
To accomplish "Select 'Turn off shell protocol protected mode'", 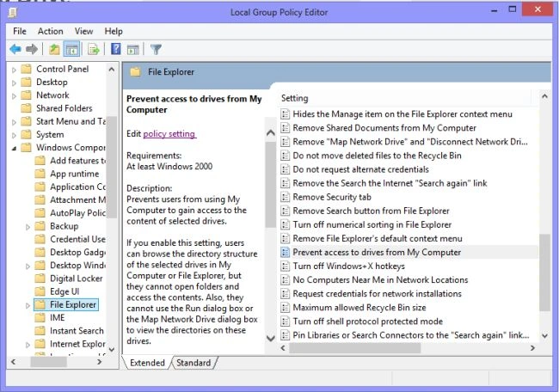I will click(x=368, y=322).
